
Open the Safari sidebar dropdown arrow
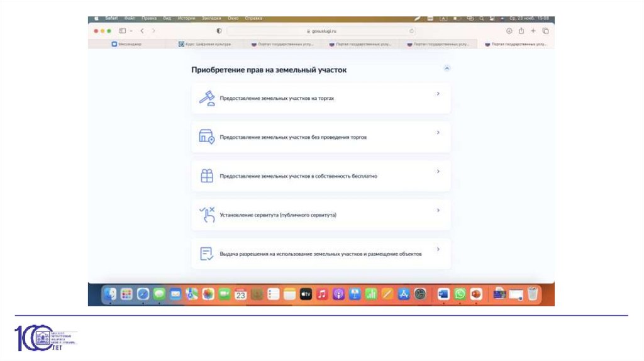pyautogui.click(x=131, y=31)
